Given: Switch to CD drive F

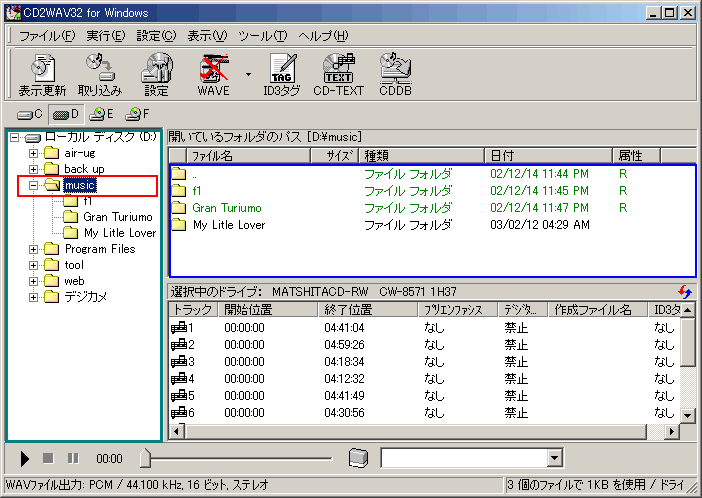Looking at the screenshot, I should coord(137,115).
